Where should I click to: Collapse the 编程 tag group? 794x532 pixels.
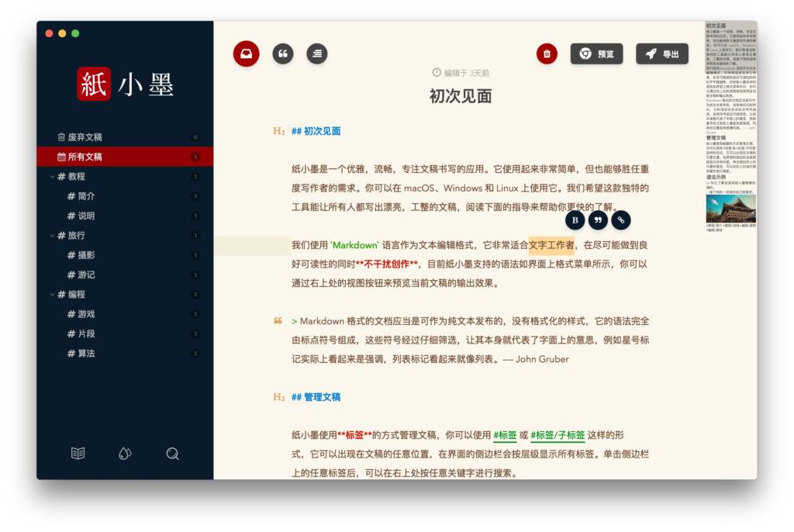pyautogui.click(x=53, y=295)
